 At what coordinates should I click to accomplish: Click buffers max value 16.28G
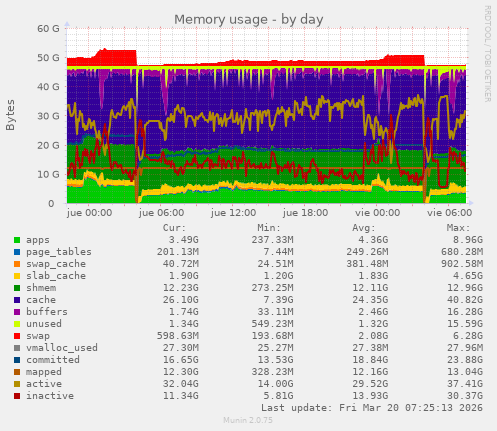coord(465,312)
